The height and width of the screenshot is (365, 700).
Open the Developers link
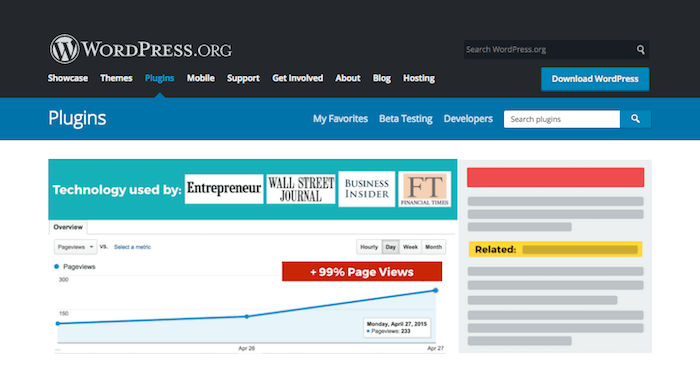coord(468,119)
